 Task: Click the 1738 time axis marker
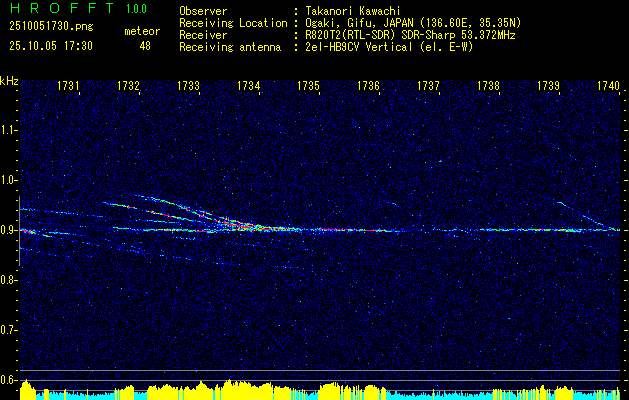coord(488,86)
